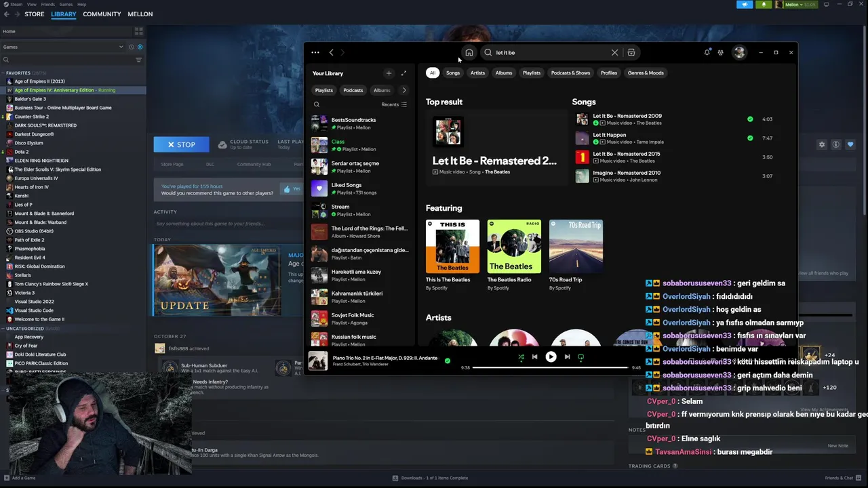Select Europa Universalis IV in Steam
868x488 pixels.
pyautogui.click(x=36, y=178)
